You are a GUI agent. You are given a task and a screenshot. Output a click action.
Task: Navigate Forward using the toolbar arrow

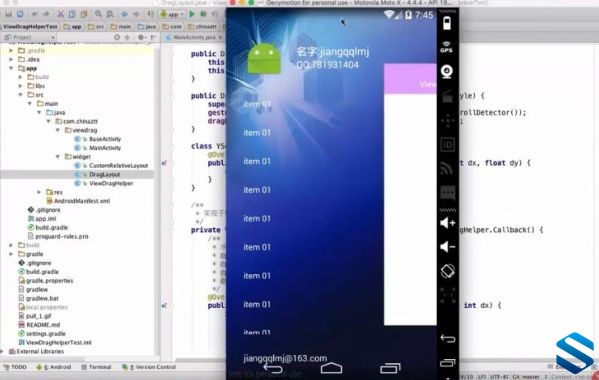point(136,14)
